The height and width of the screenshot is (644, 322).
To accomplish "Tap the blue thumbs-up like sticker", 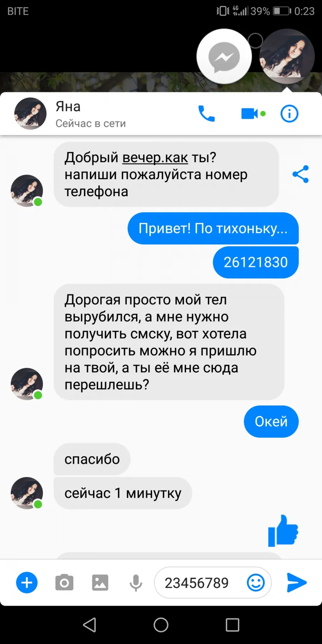I will 283,531.
